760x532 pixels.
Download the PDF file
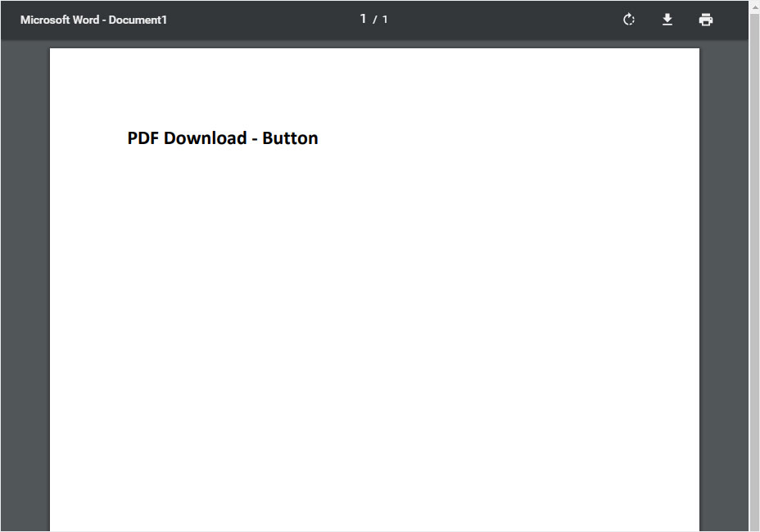click(x=667, y=20)
